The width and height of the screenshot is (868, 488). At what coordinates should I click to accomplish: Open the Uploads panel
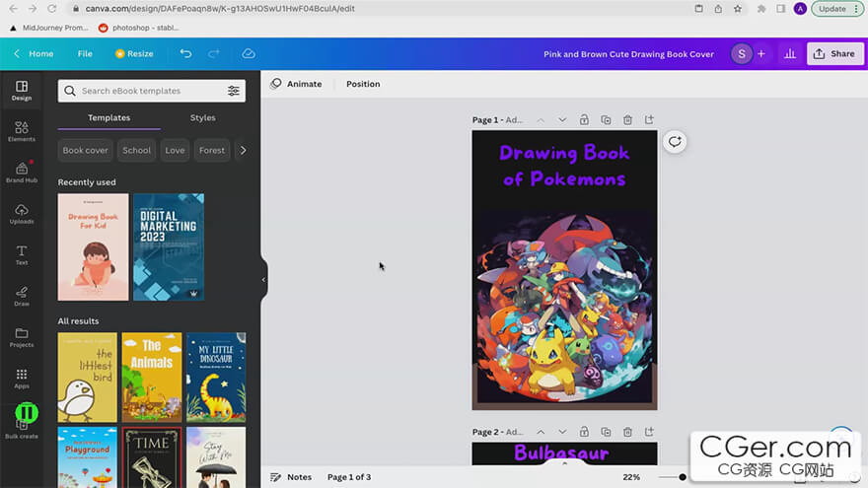(22, 214)
